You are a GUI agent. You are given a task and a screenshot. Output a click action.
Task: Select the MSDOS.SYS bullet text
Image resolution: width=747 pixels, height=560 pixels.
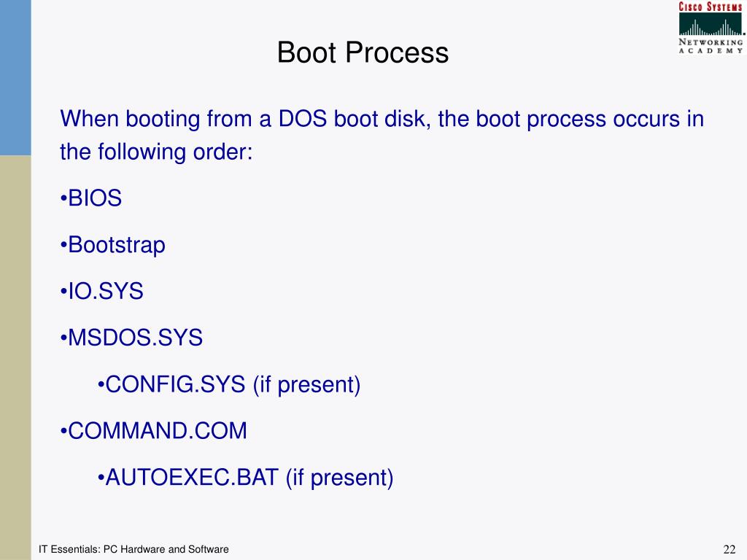click(x=131, y=338)
